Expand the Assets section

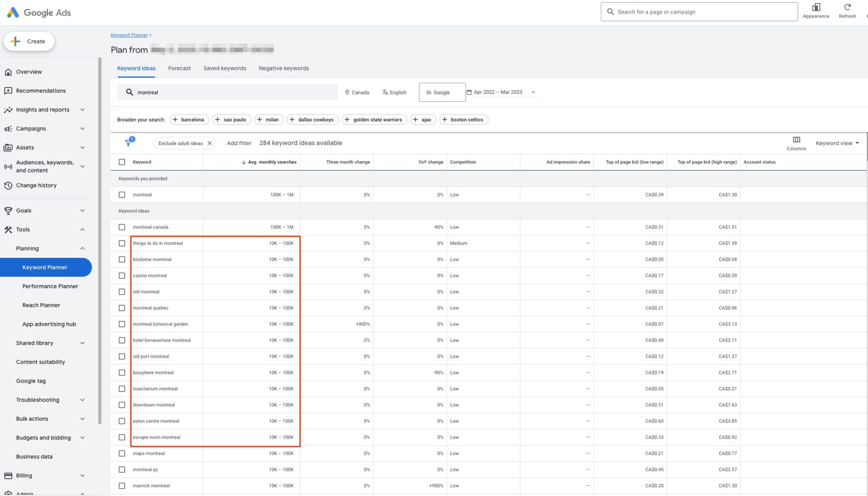[x=82, y=148]
